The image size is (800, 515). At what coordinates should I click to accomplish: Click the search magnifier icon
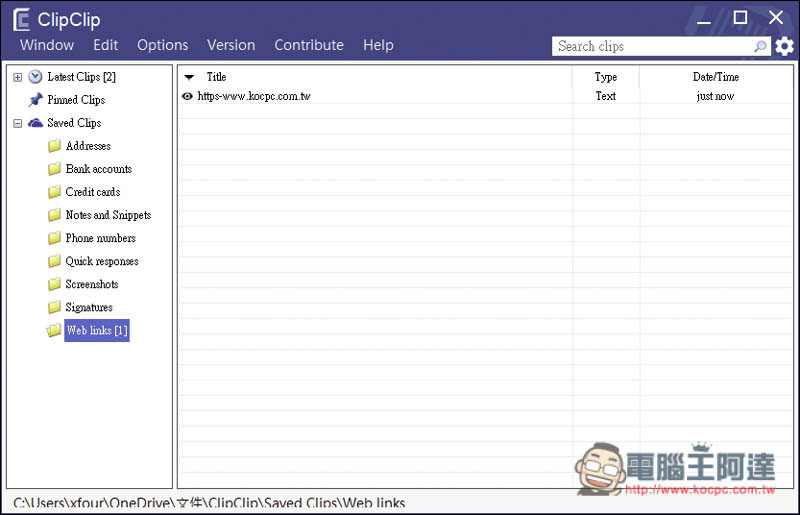[x=760, y=46]
